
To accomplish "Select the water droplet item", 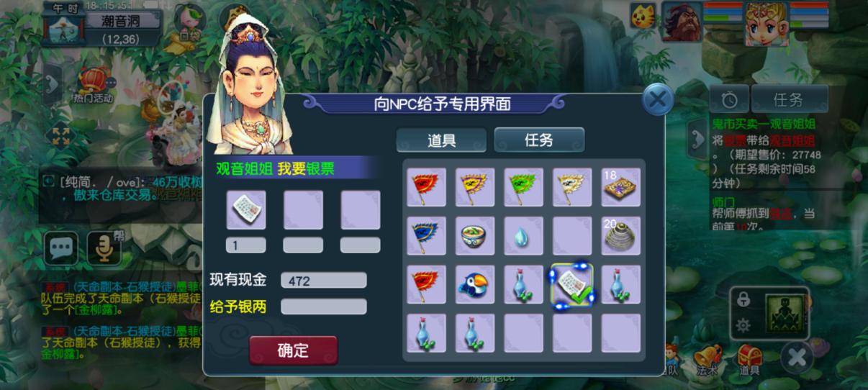I will (523, 236).
